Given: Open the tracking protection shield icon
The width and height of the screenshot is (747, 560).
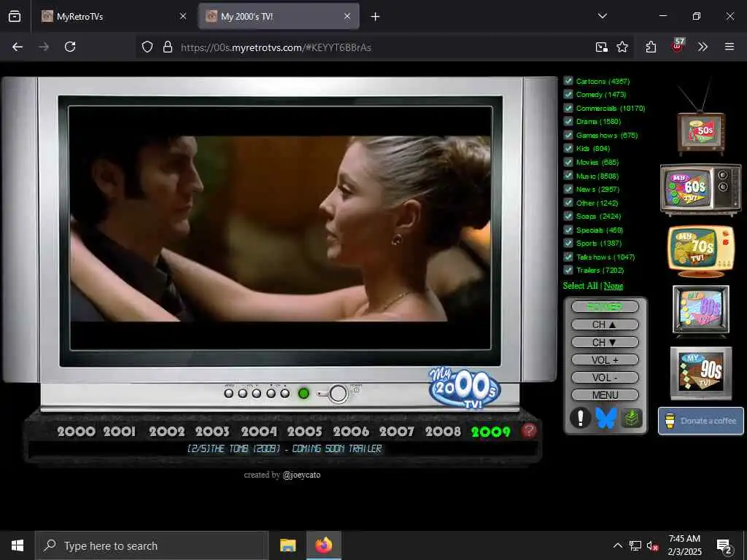Looking at the screenshot, I should pos(147,47).
